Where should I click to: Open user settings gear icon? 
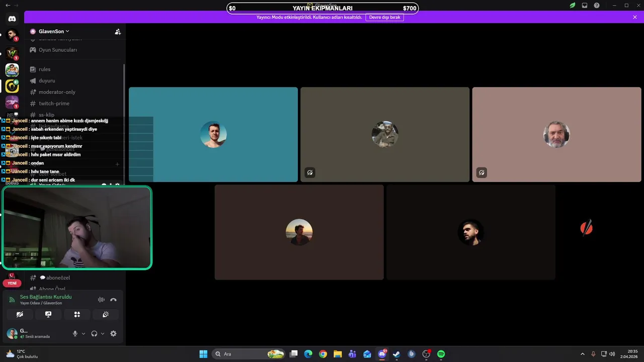[x=113, y=333]
